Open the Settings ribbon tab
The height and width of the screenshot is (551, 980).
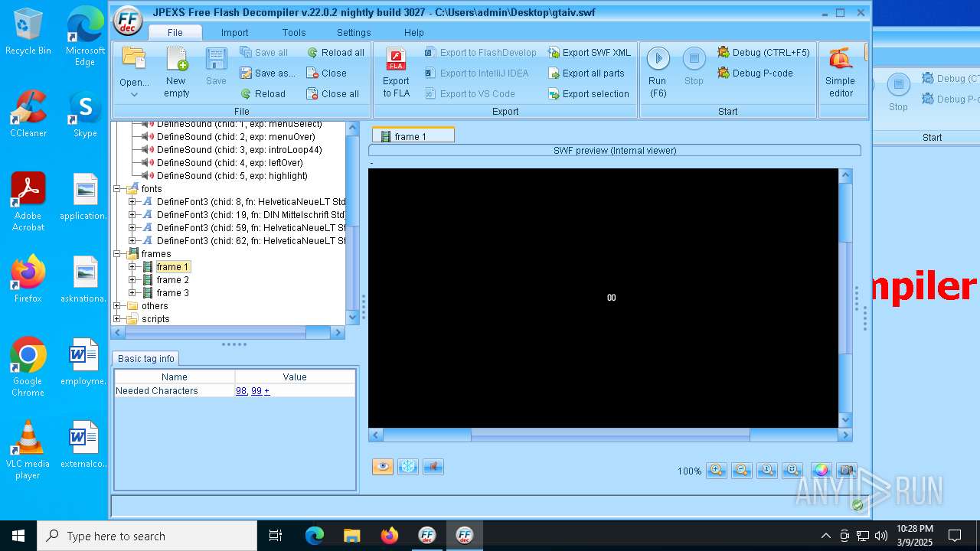pyautogui.click(x=354, y=32)
